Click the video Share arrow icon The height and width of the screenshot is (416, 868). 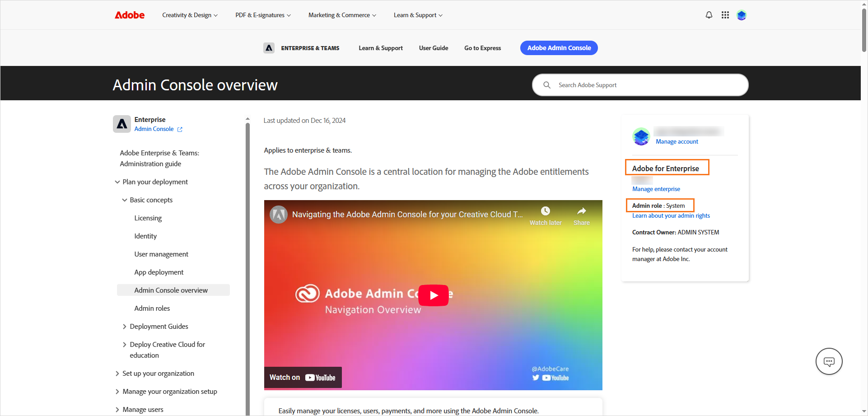coord(582,211)
